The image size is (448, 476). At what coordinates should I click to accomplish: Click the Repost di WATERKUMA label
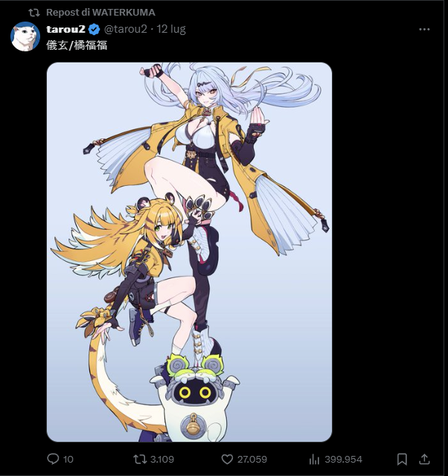click(100, 13)
